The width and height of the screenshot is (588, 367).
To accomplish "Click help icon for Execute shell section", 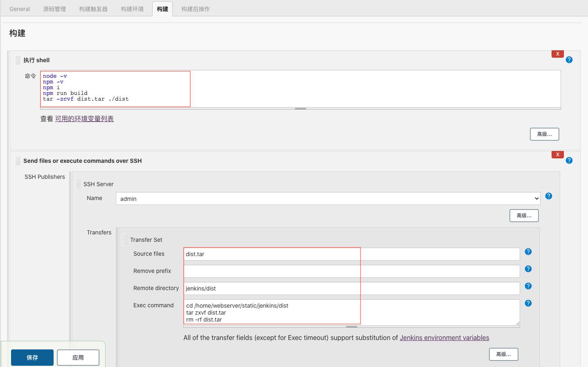I will click(569, 60).
